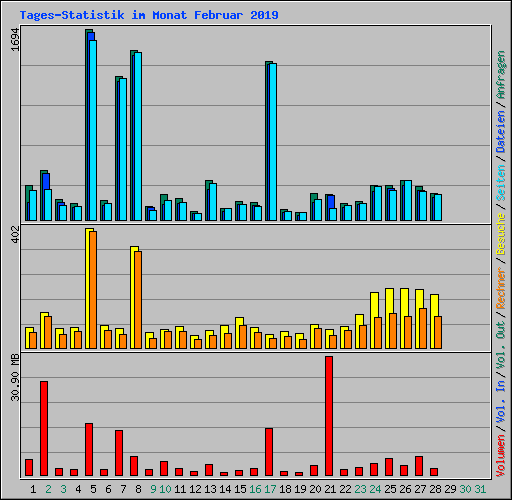This screenshot has width=512, height=500.
Task: Click day label 2 on the x-axis
Action: tap(48, 489)
